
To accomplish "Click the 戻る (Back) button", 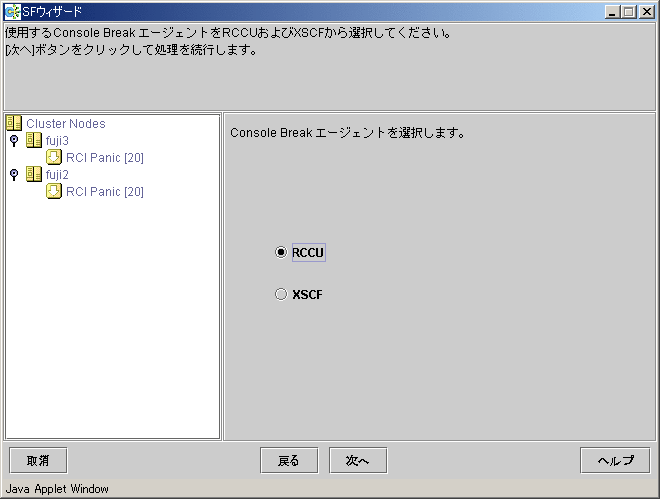I will tap(289, 460).
